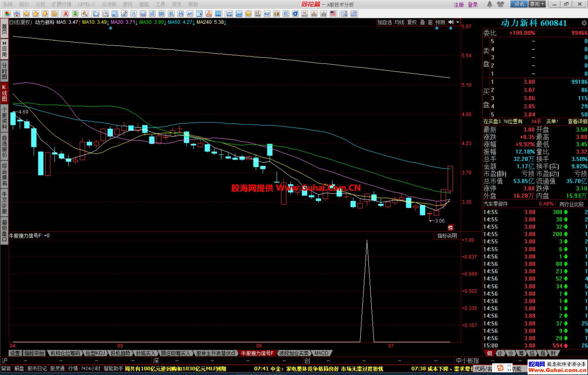This screenshot has height=375, width=588.
Task: Click the 预 toolbar icon
Action: pos(180,14)
